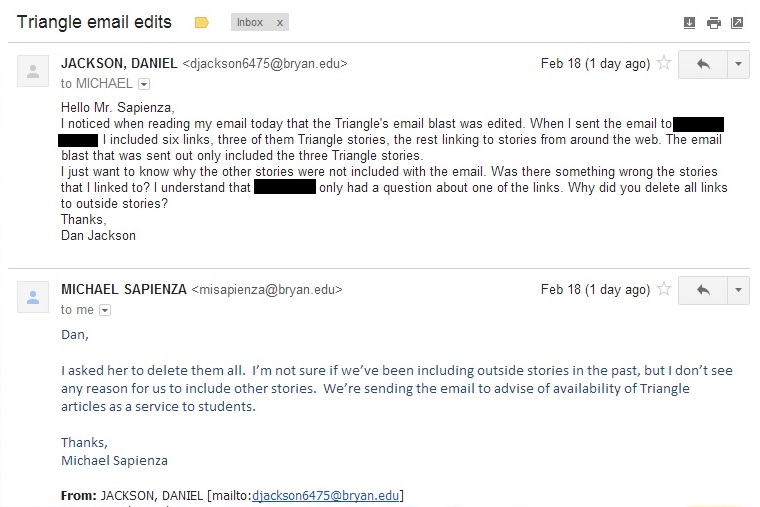Star Daniel Jackson's email
The image size is (760, 507).
(x=662, y=64)
